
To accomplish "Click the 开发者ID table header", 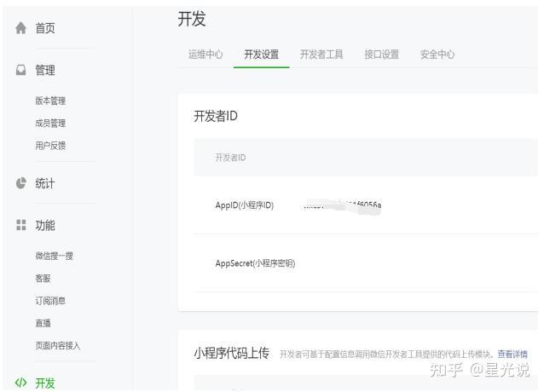I will [231, 158].
